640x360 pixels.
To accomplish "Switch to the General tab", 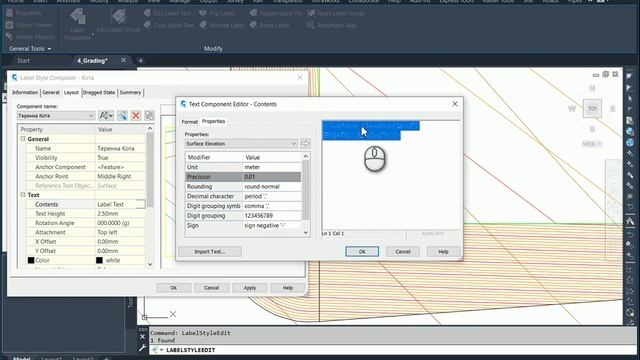I will click(x=51, y=93).
